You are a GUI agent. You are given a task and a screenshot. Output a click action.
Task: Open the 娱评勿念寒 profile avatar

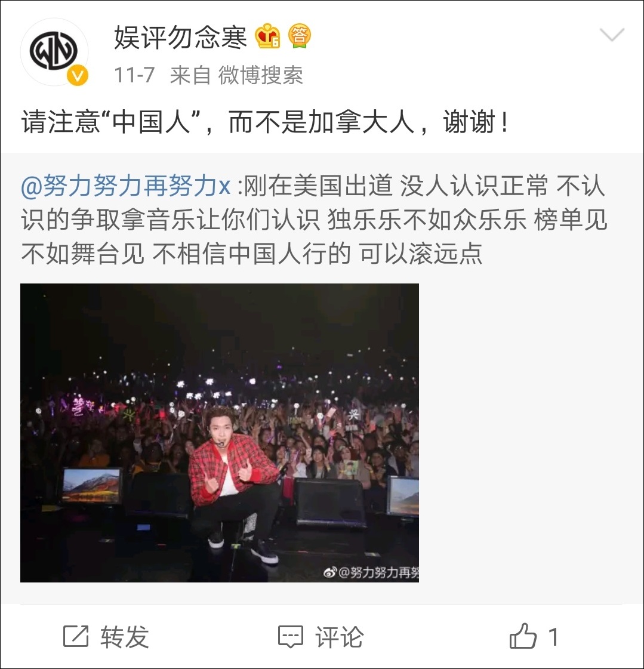[x=54, y=52]
